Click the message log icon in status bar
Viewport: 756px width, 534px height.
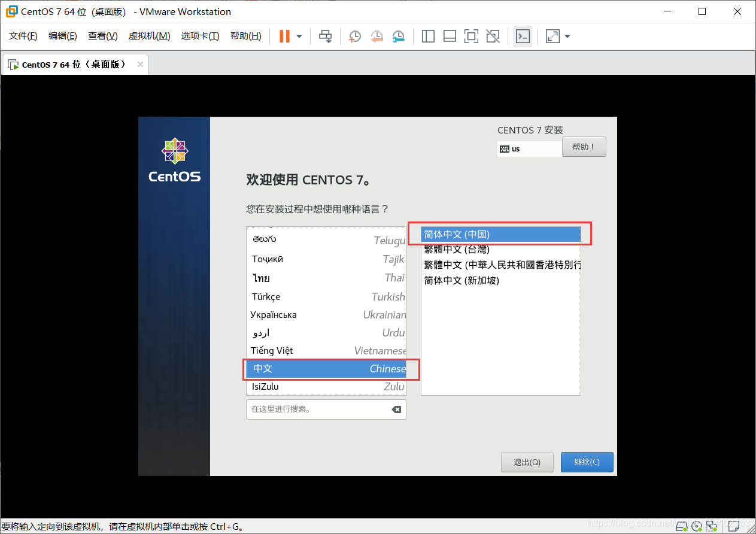click(734, 527)
